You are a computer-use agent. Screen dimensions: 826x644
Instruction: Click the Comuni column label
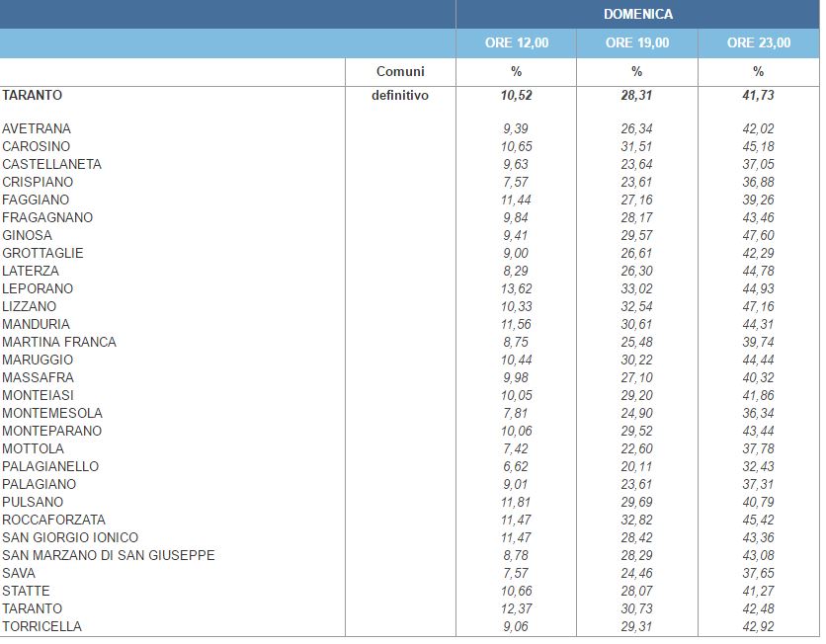point(400,71)
